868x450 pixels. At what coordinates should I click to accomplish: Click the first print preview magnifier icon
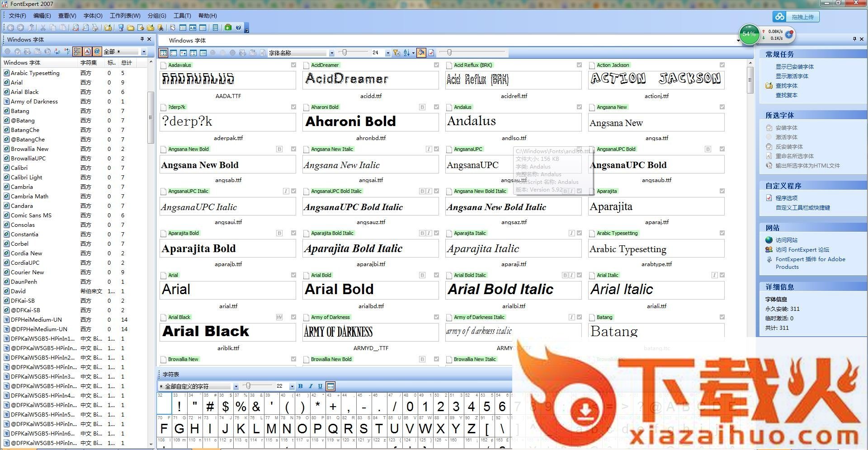point(75,28)
